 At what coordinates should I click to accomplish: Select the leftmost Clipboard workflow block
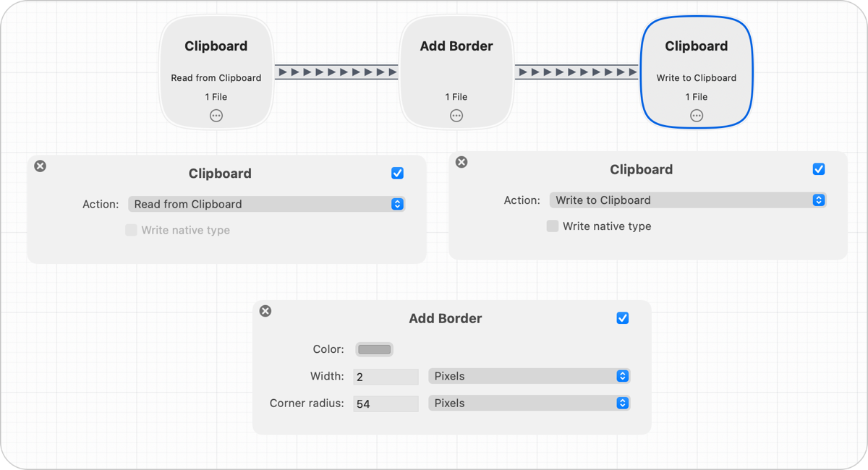coord(216,46)
